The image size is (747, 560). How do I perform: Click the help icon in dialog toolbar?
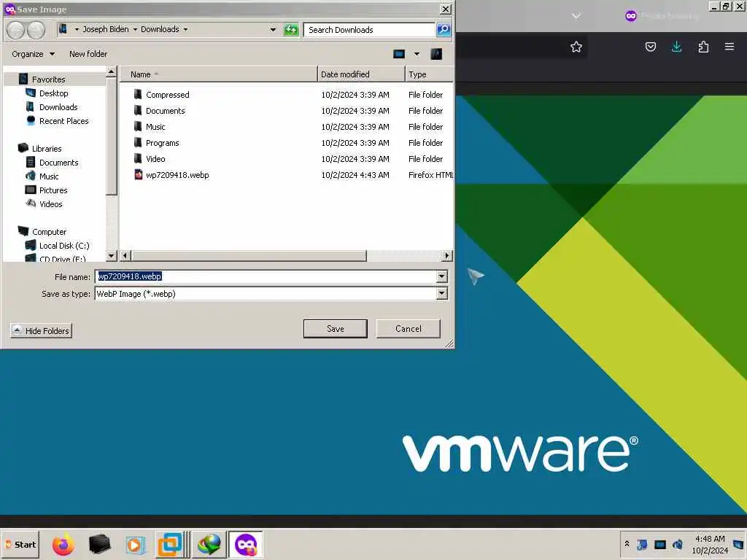(436, 54)
